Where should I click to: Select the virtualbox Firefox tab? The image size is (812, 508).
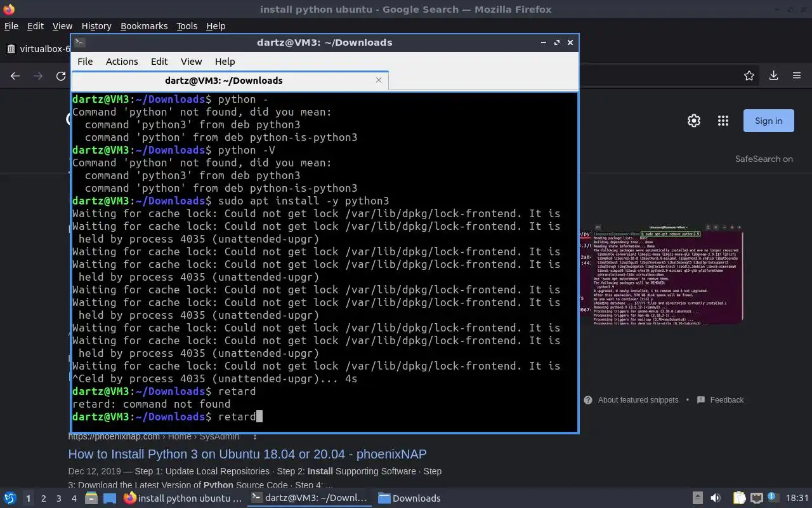pyautogui.click(x=37, y=49)
